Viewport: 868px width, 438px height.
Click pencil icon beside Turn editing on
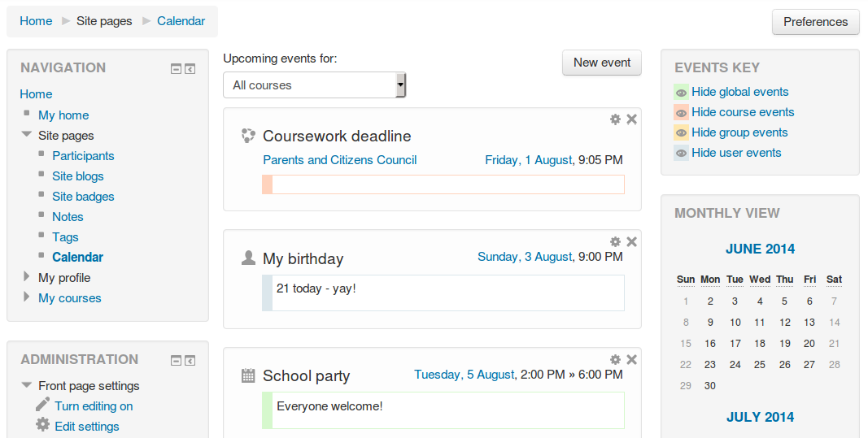click(x=42, y=405)
